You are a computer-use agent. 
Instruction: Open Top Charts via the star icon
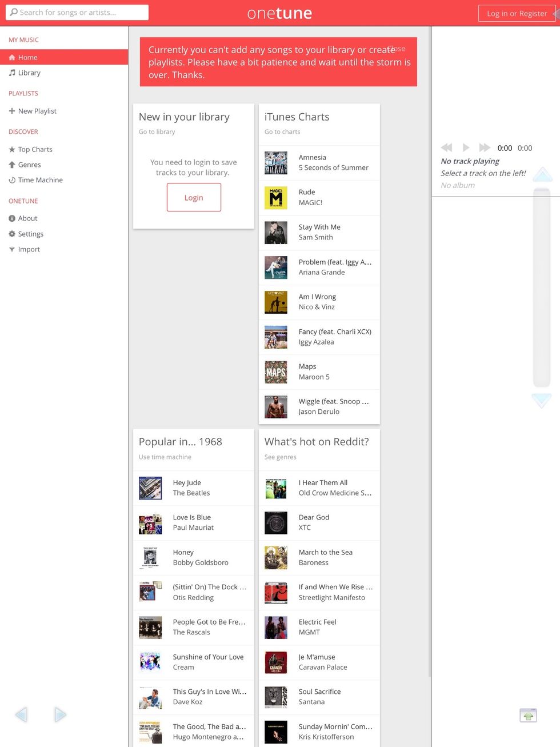click(11, 149)
